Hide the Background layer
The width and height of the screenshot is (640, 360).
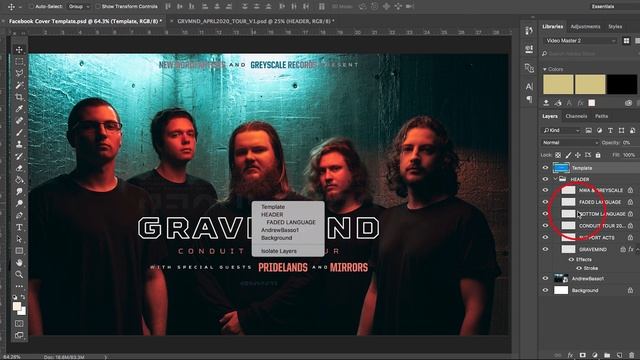(x=545, y=290)
